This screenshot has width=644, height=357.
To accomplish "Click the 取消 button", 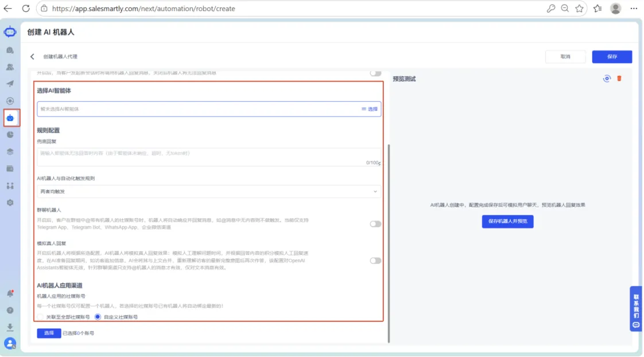I will click(x=565, y=57).
